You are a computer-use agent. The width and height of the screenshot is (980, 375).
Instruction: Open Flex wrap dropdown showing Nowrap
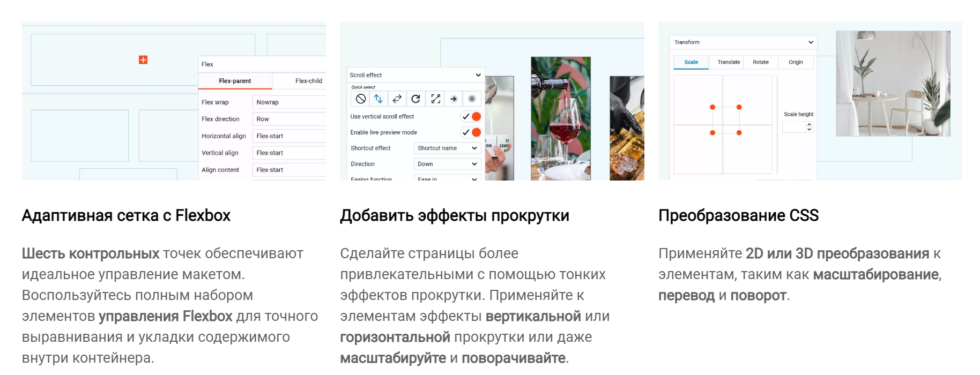pos(289,102)
